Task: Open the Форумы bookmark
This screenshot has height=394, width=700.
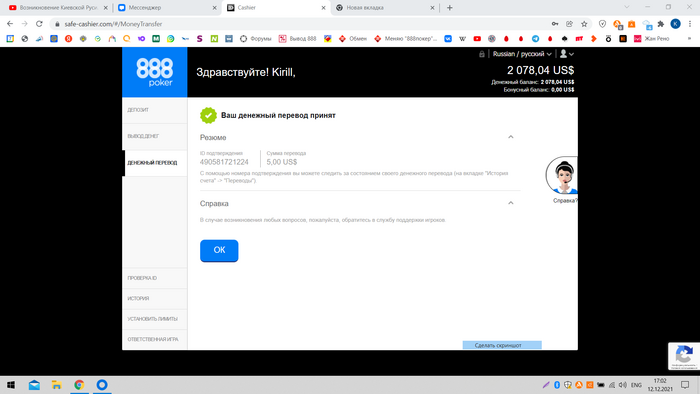Action: (x=256, y=39)
